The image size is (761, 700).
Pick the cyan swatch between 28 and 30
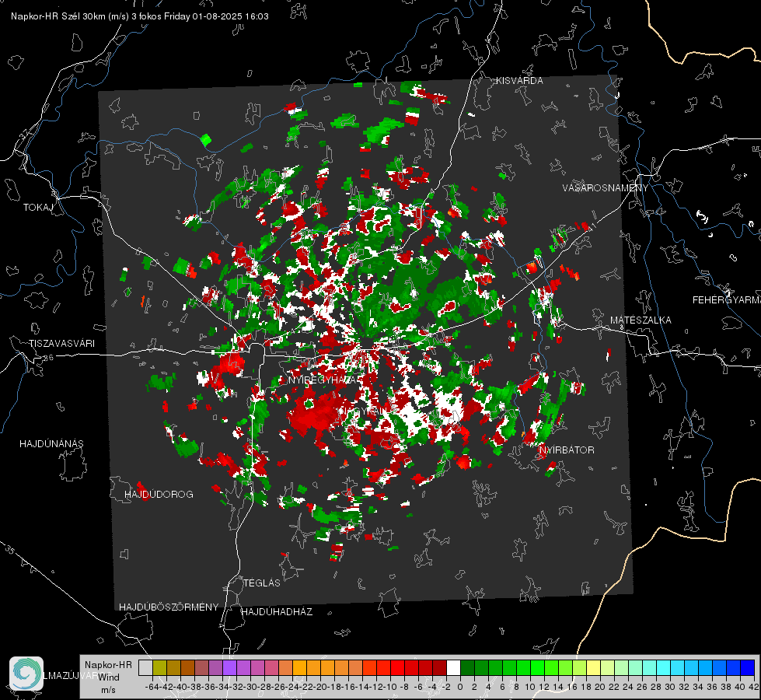(664, 667)
